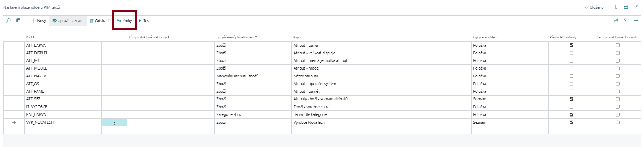This screenshot has height=147, width=644.
Task: Sort by the Kód column header
Action: (x=30, y=37)
